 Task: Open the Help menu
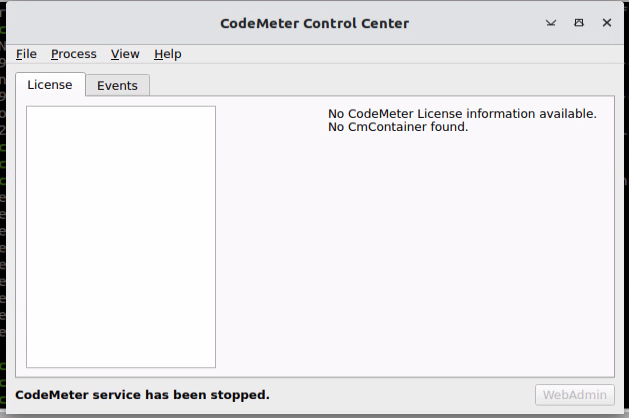(168, 54)
